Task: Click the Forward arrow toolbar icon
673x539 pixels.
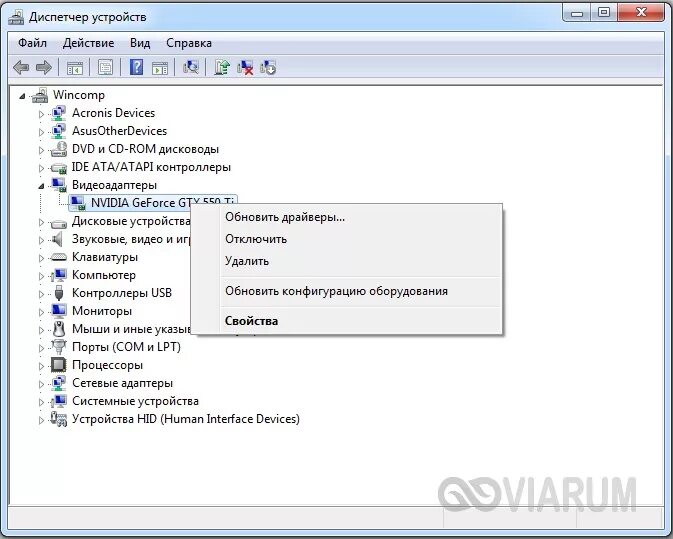Action: (x=44, y=67)
